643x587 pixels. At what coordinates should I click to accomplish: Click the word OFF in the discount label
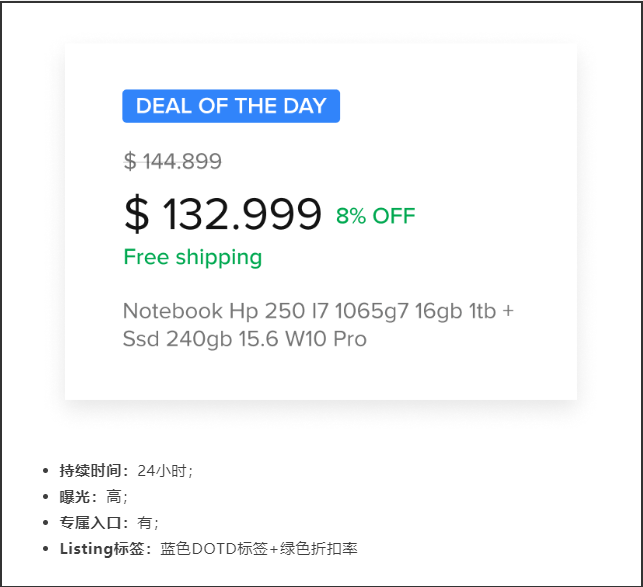[394, 216]
